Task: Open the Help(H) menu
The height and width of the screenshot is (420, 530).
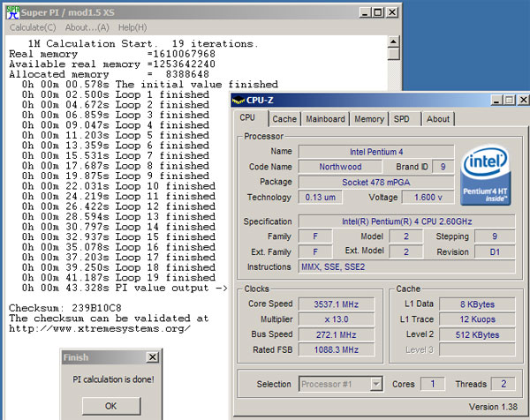Action: pos(132,27)
